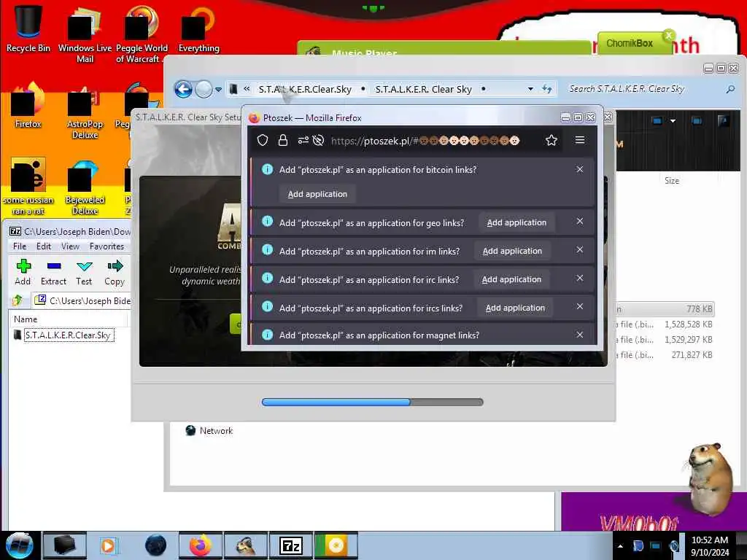The image size is (747, 560).
Task: Click the taskbar clock showing 10:52 AM
Action: pos(709,545)
